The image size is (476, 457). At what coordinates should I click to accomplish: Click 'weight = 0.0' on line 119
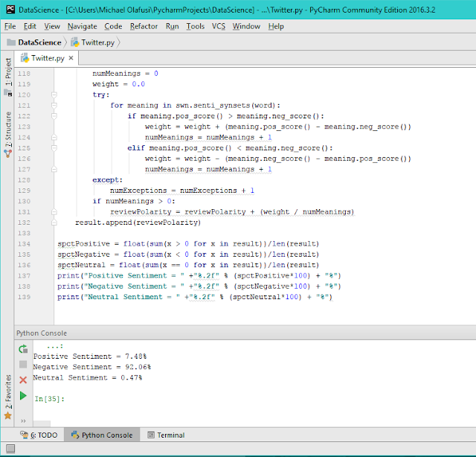point(119,84)
